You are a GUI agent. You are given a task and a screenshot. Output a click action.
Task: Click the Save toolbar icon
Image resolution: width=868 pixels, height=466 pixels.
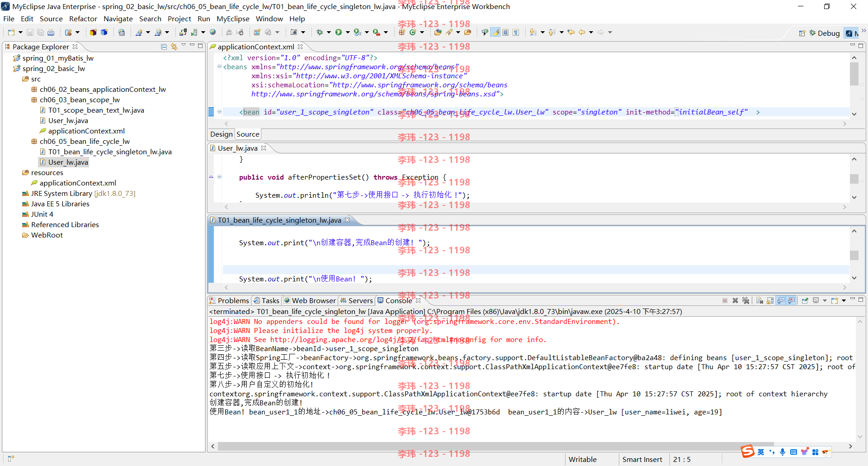30,32
